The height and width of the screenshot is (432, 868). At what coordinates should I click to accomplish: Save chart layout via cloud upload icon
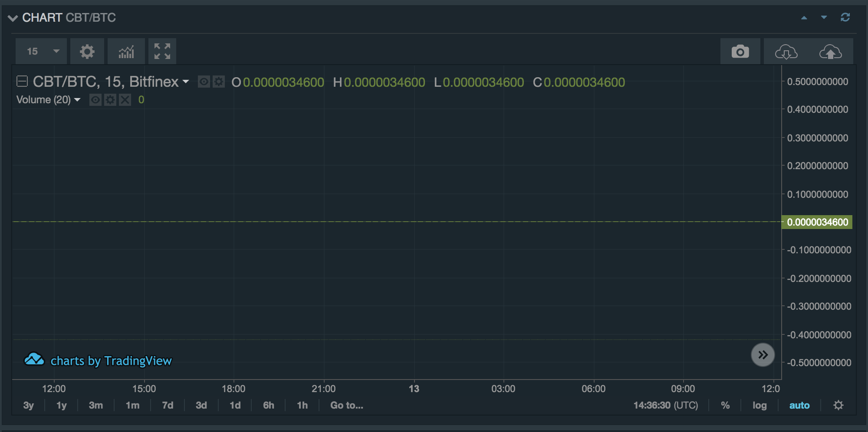(831, 51)
